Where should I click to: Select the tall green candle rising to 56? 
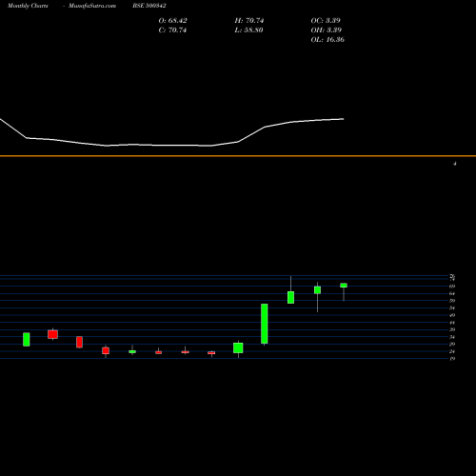pos(265,324)
